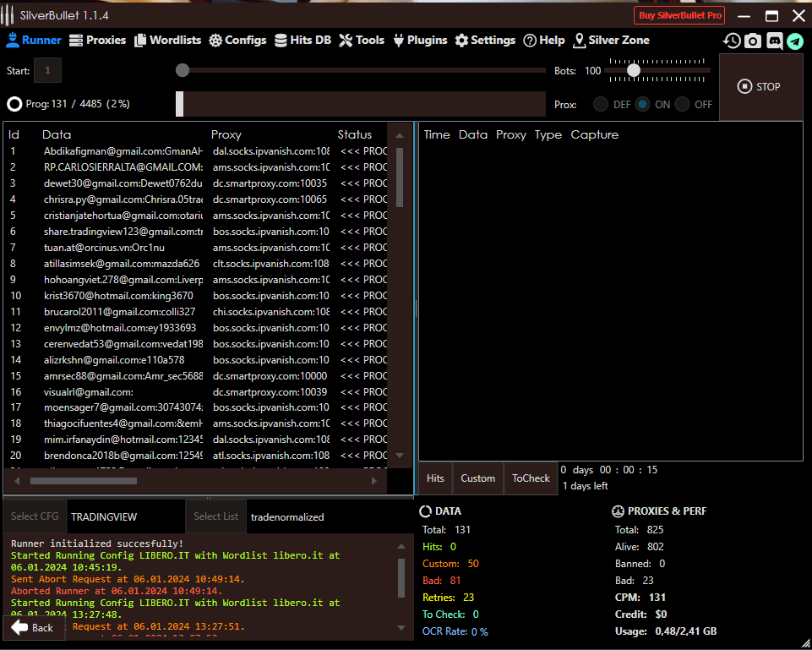The height and width of the screenshot is (650, 812).
Task: Click the Configs gear icon
Action: (x=215, y=41)
